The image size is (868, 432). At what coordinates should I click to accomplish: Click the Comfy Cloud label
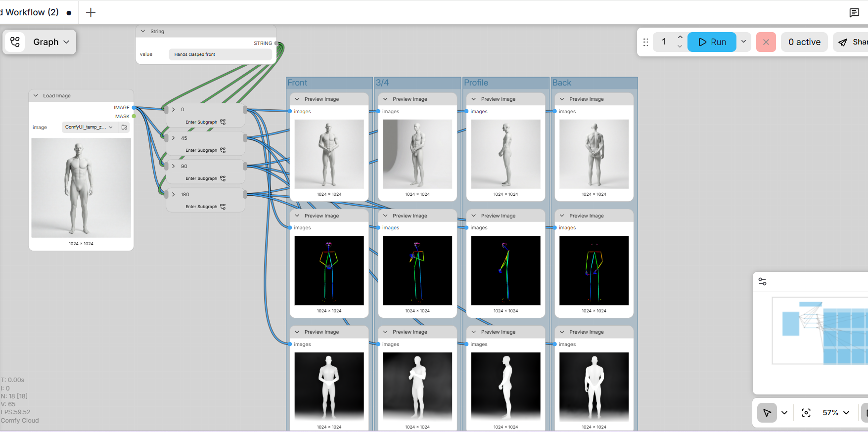20,420
